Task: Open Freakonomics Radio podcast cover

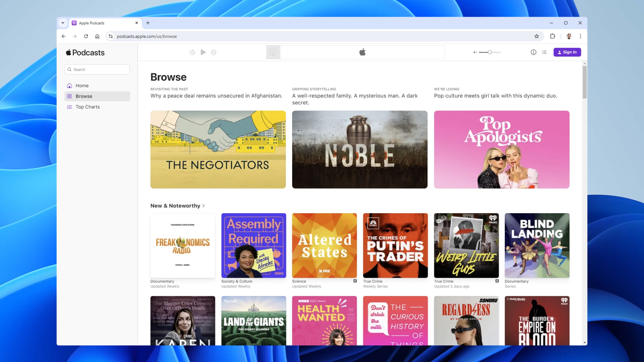Action: (x=183, y=245)
